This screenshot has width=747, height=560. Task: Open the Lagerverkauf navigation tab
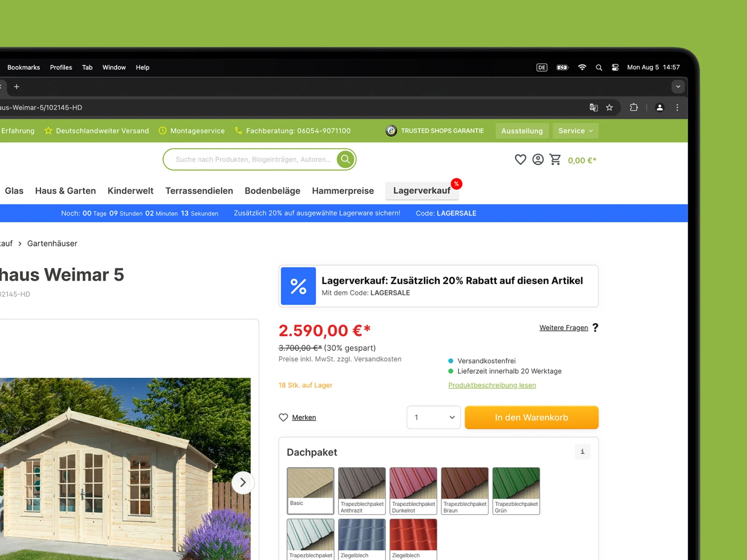[422, 190]
